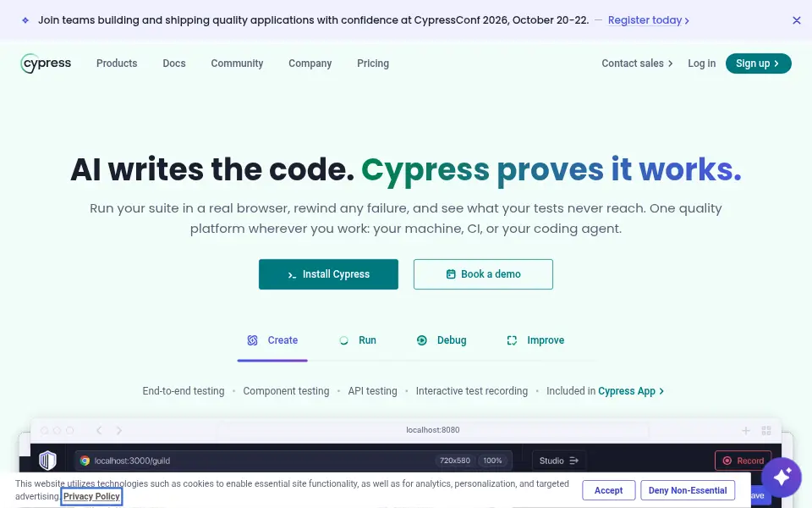Open the Register today link
This screenshot has width=812, height=508.
coord(649,20)
